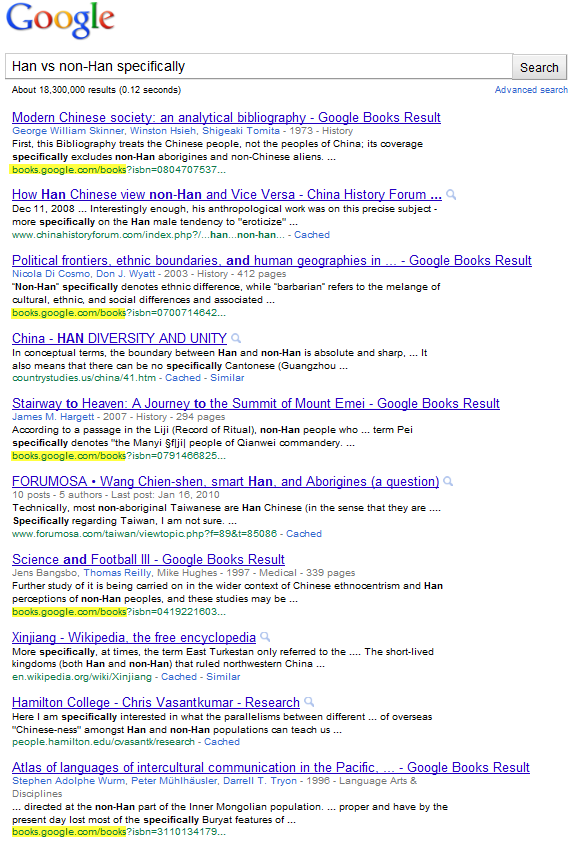Open Cached link for forumosa.com result

[304, 534]
